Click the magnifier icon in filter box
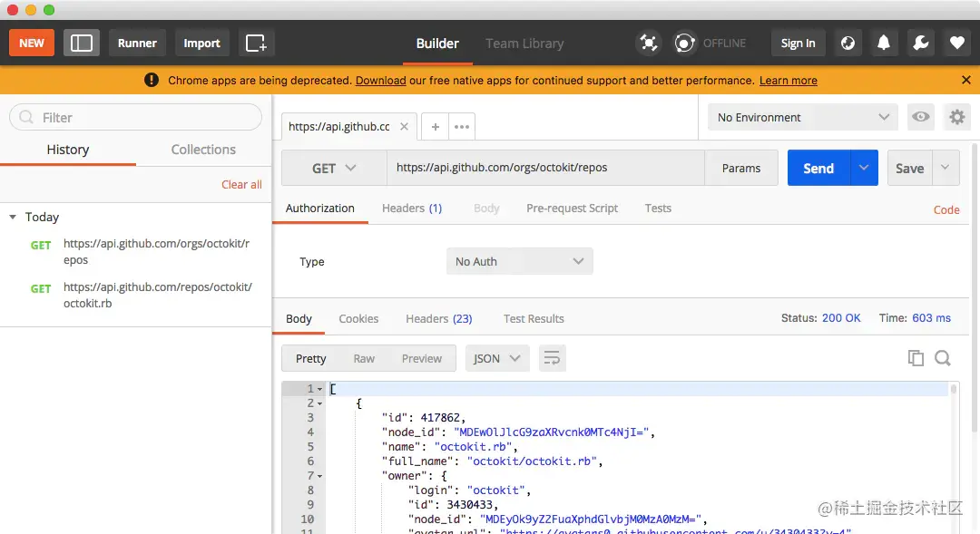Screen dimensions: 980x534 pos(26,118)
